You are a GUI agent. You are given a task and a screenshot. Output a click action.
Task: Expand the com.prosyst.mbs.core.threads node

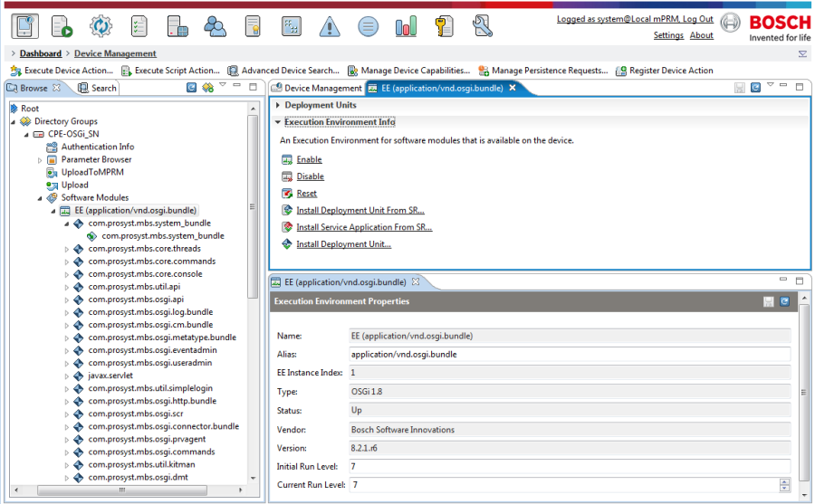coord(66,249)
